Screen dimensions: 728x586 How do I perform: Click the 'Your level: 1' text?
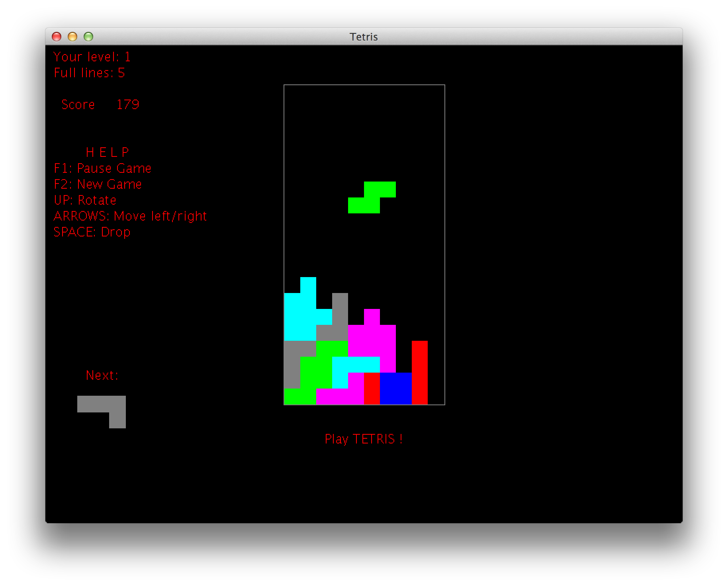(x=92, y=57)
